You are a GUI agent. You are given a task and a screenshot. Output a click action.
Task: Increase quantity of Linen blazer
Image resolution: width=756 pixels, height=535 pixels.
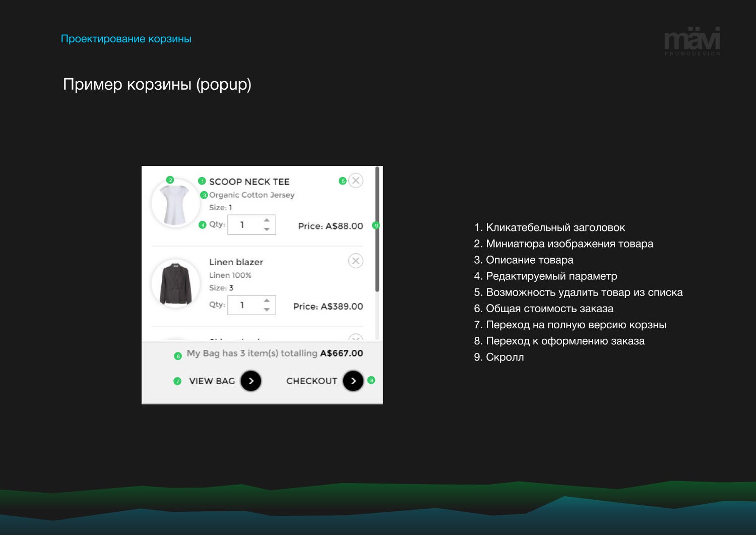[267, 301]
